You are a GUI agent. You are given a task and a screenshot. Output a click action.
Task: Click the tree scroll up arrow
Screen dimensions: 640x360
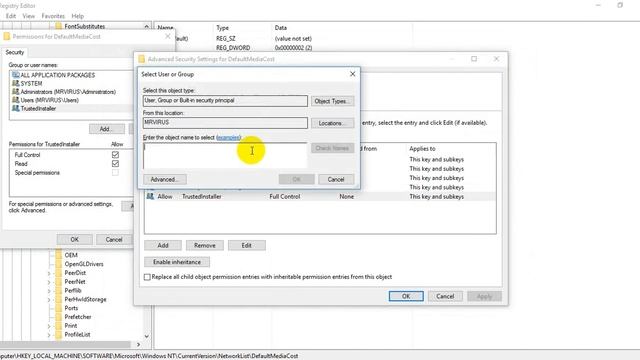tap(147, 27)
